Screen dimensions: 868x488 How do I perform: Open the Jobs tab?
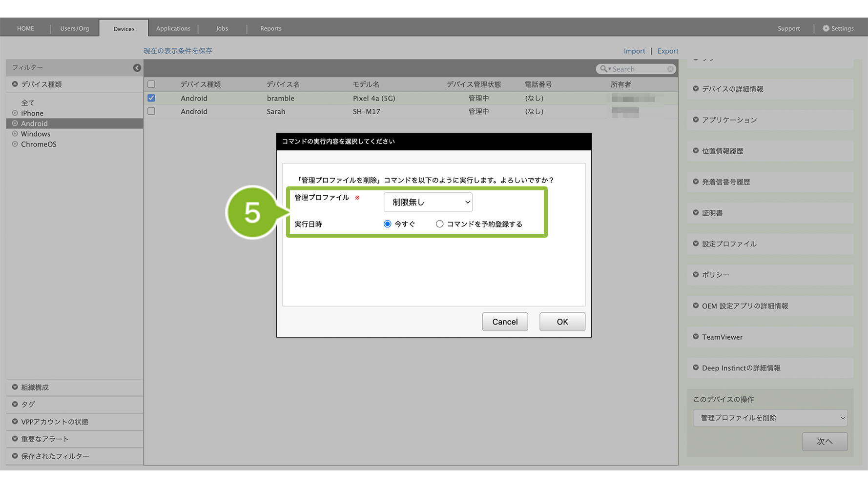pos(222,28)
